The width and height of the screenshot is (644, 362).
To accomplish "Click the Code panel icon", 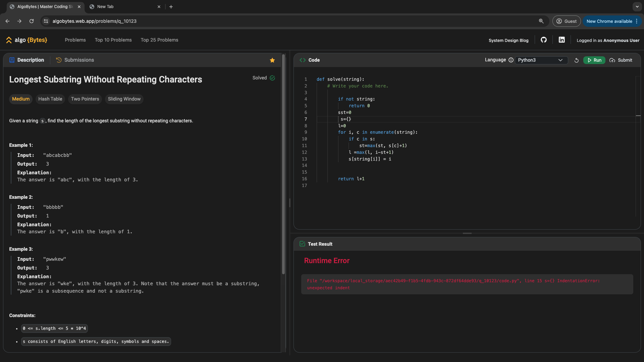I will point(303,60).
